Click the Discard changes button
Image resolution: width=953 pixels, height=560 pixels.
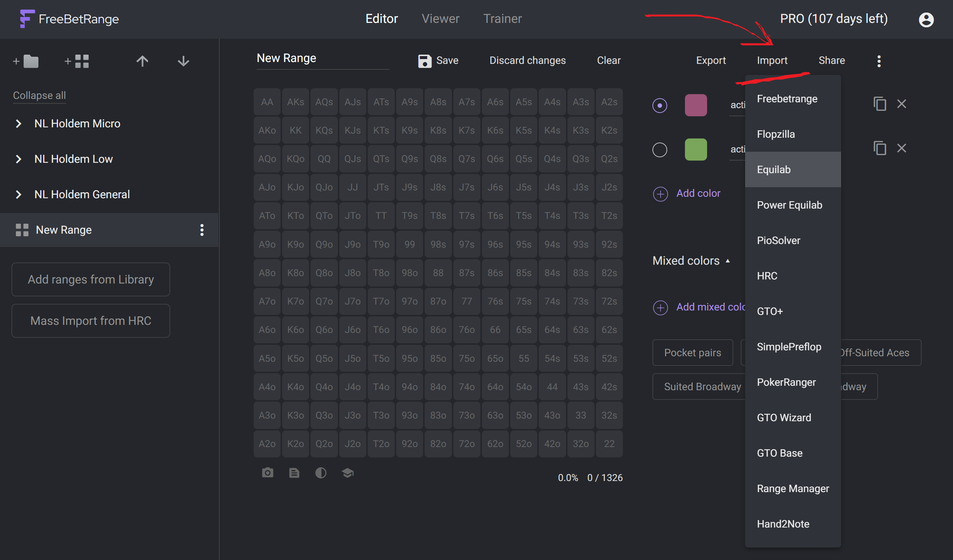coord(527,61)
